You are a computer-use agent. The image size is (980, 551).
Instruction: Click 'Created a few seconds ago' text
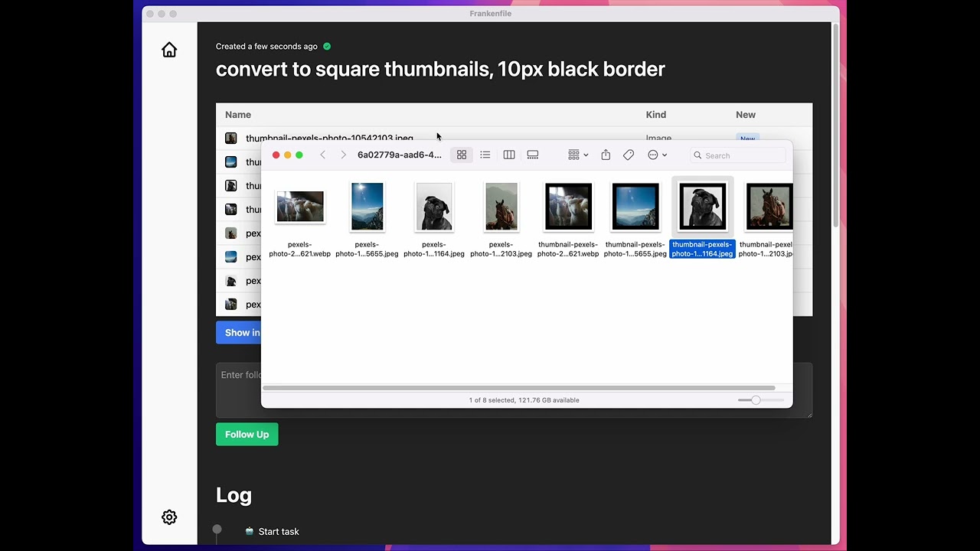(266, 47)
